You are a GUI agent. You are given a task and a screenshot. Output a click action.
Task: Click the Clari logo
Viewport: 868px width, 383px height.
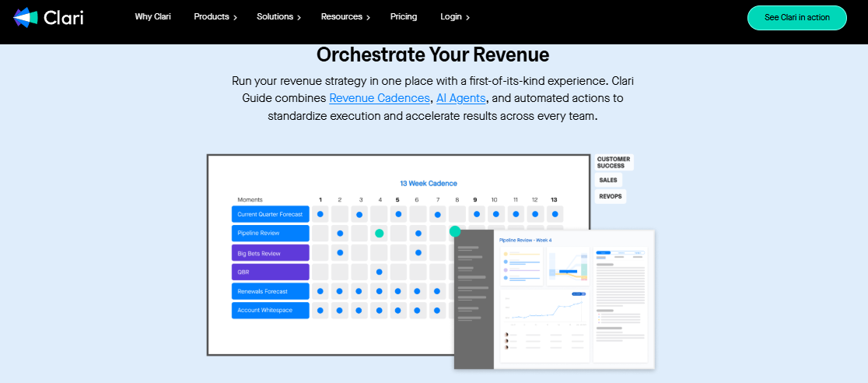(48, 18)
